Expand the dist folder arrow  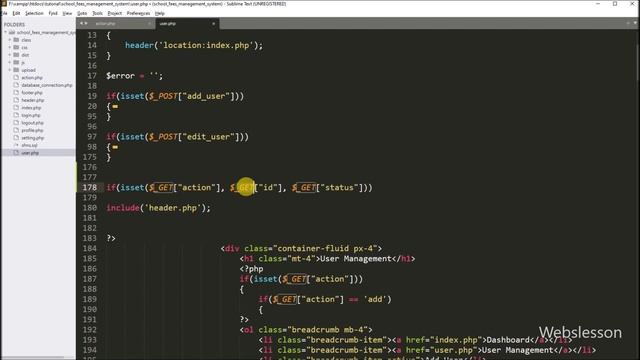pyautogui.click(x=10, y=55)
